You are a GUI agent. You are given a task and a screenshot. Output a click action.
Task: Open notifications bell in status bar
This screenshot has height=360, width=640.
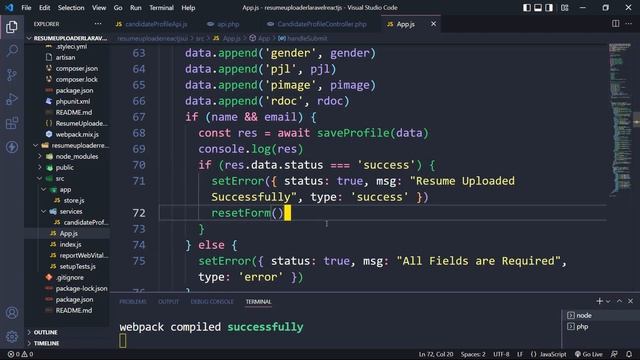629,354
